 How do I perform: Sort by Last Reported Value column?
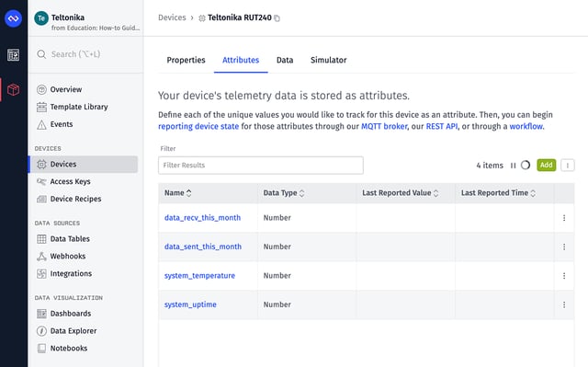click(x=401, y=193)
